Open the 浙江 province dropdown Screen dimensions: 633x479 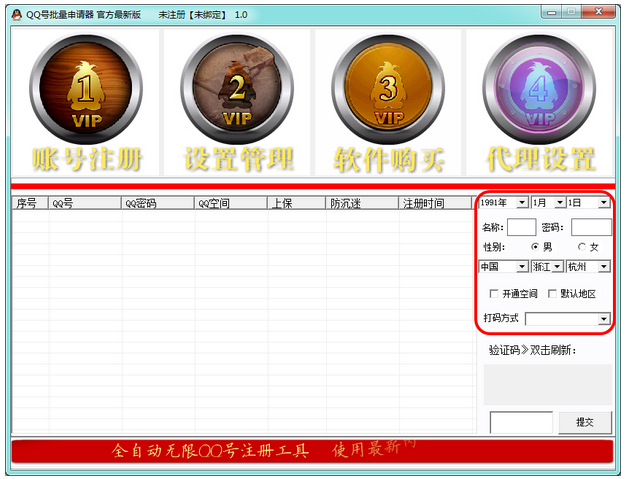tap(558, 266)
